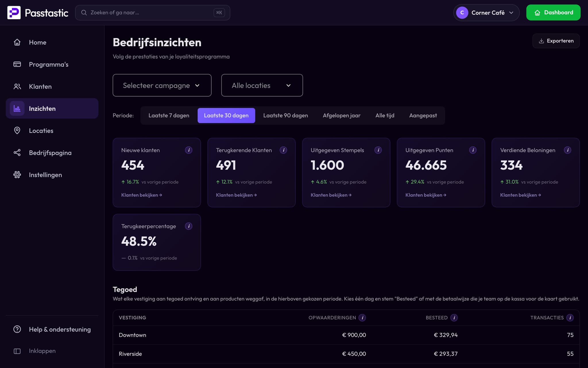The image size is (588, 368).
Task: Select Inzichten in the sidebar
Action: 52,108
